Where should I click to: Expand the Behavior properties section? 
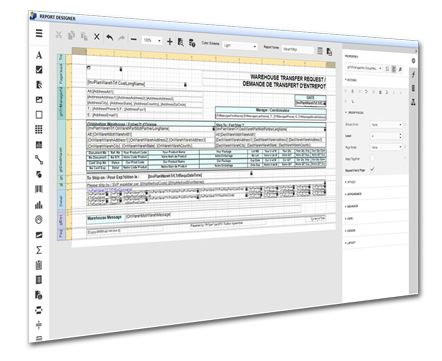pyautogui.click(x=352, y=206)
